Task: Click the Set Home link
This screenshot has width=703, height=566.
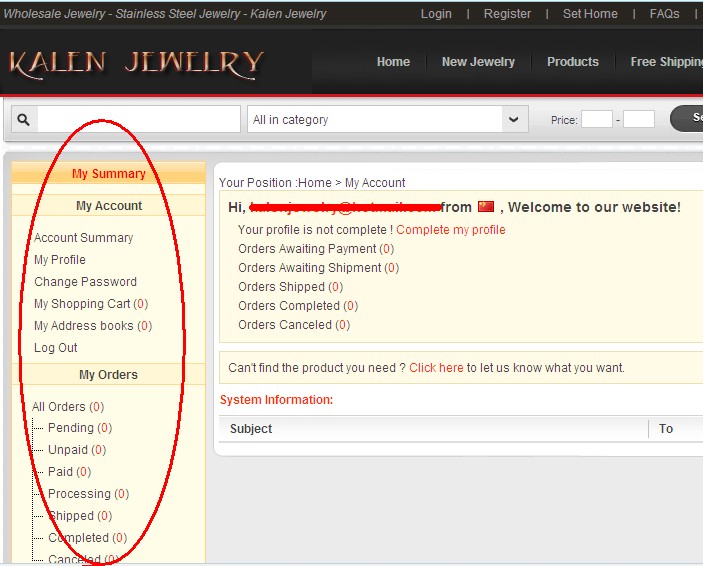Action: point(590,14)
